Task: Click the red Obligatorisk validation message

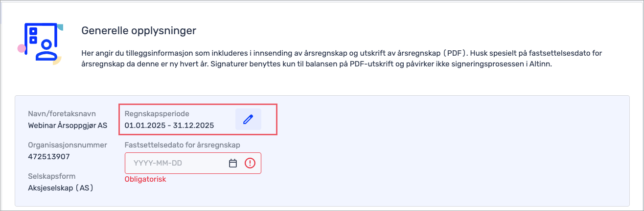Action: (x=145, y=179)
